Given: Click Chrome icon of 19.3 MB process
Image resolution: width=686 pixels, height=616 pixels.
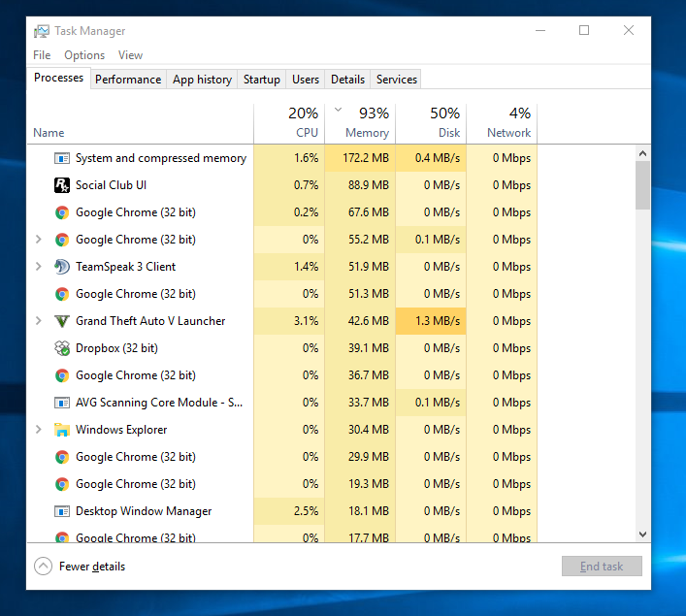Looking at the screenshot, I should (x=62, y=484).
